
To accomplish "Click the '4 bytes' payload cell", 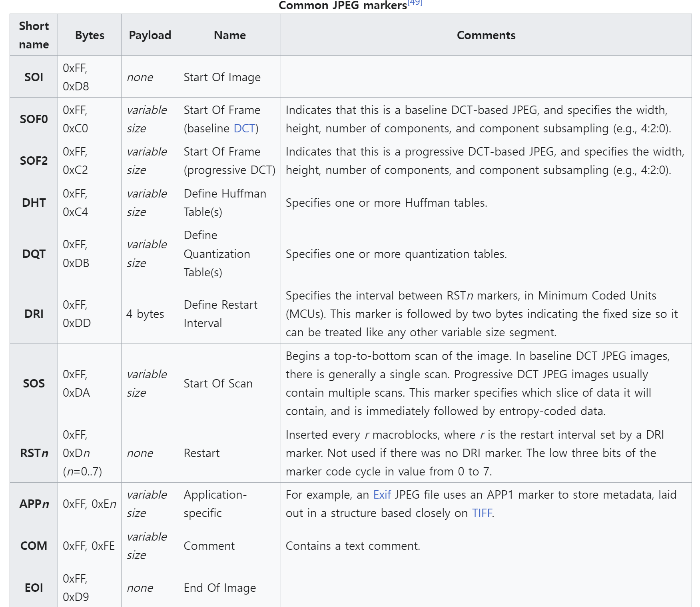I will [x=150, y=313].
